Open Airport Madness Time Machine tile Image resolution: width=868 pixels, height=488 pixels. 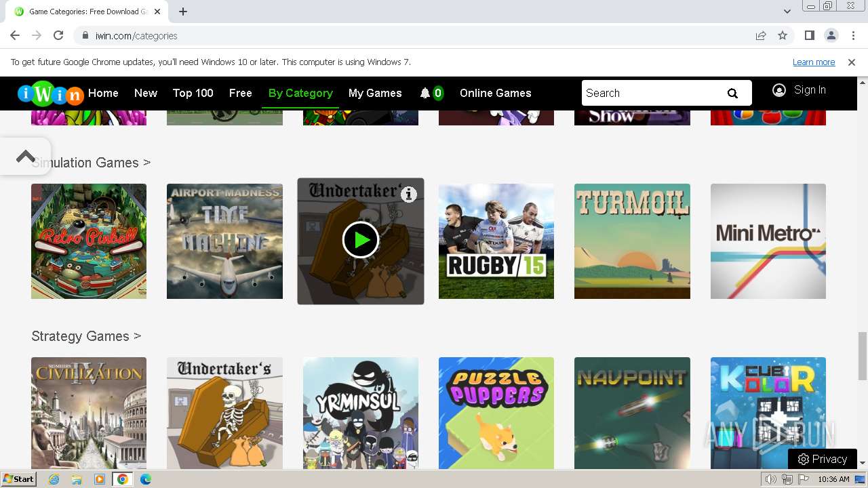pyautogui.click(x=224, y=241)
